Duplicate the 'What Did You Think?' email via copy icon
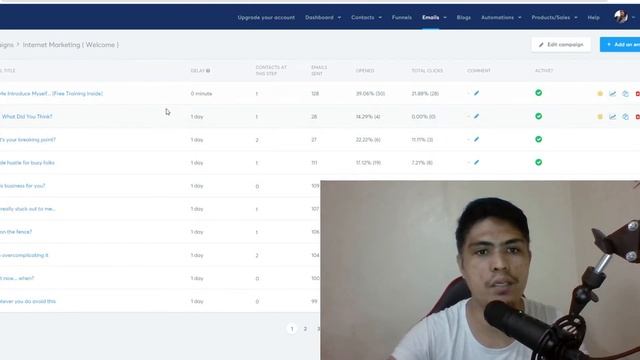 coord(625,117)
